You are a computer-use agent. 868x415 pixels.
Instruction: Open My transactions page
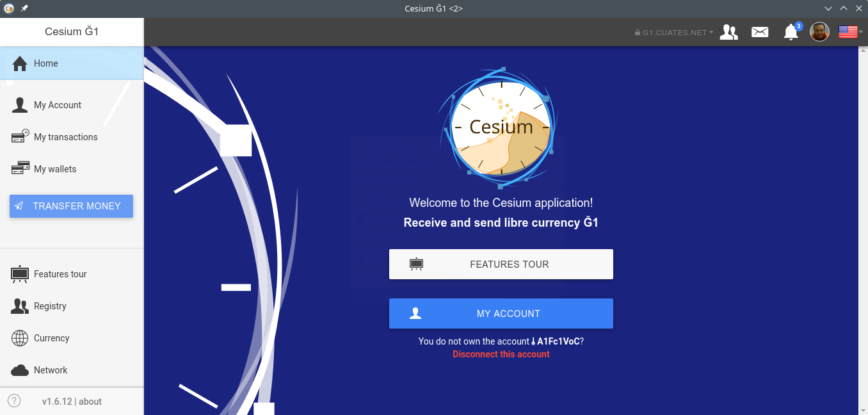tap(72, 137)
